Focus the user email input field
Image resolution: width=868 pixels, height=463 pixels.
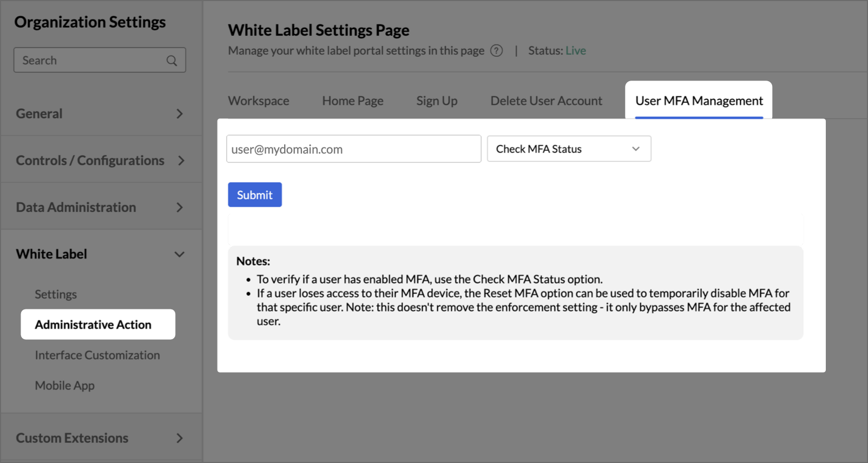pos(353,149)
